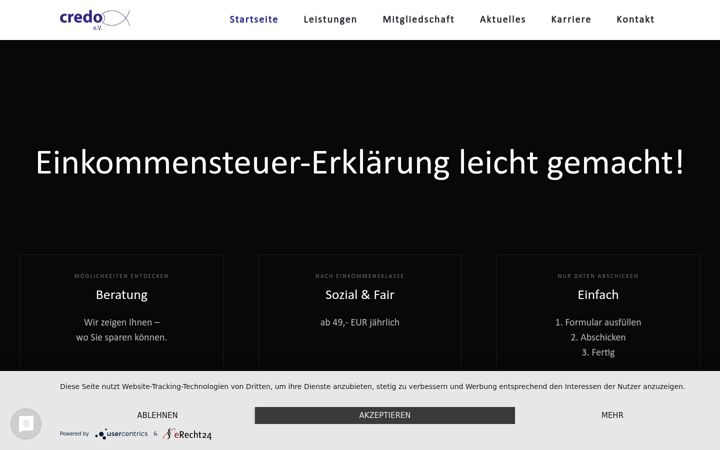Select the Einfach card heading
The height and width of the screenshot is (450, 720).
pyautogui.click(x=598, y=295)
